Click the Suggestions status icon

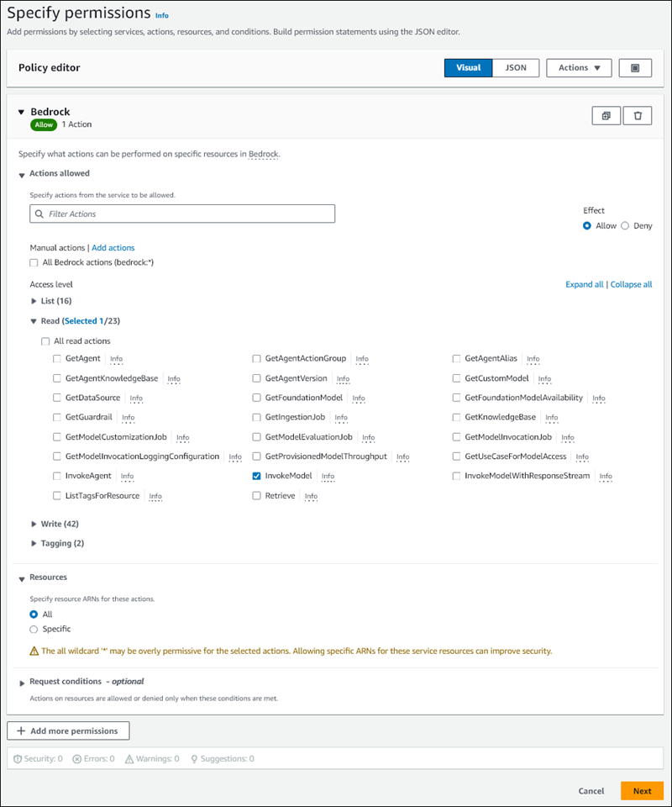(x=194, y=758)
